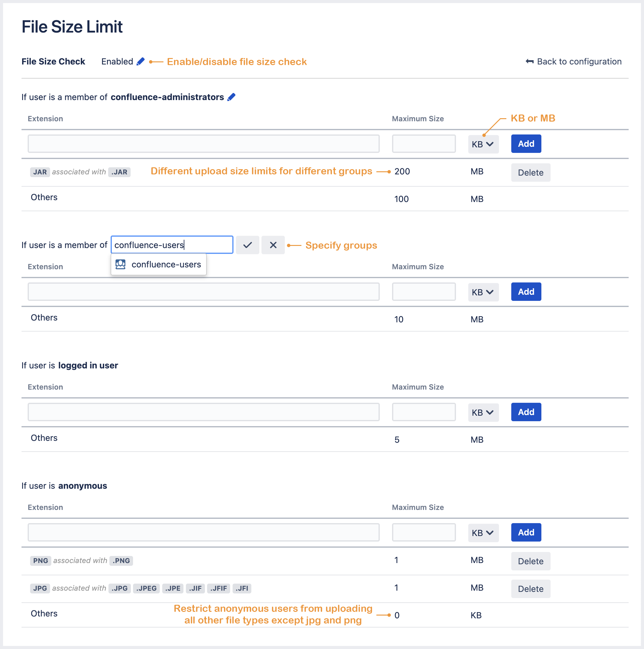Delete the JAR extension limit
644x649 pixels.
tap(530, 173)
